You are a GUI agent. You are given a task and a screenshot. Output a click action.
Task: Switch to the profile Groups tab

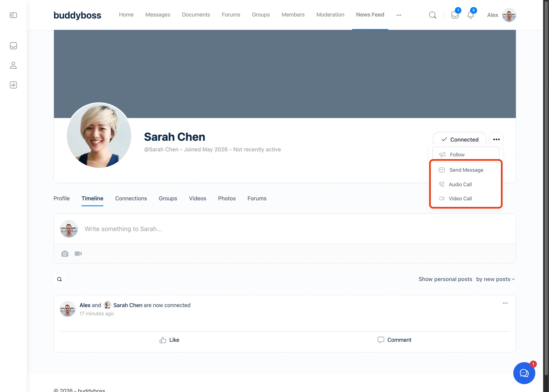[x=168, y=198]
